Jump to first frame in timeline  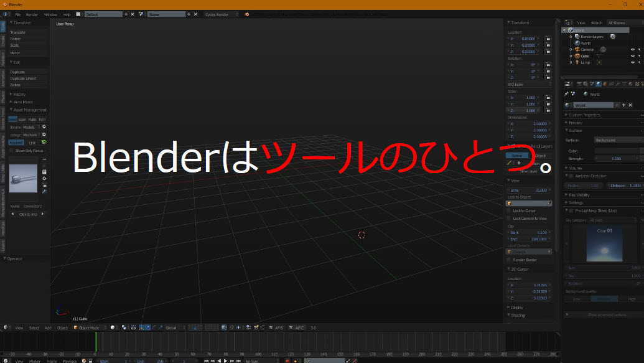(x=206, y=361)
